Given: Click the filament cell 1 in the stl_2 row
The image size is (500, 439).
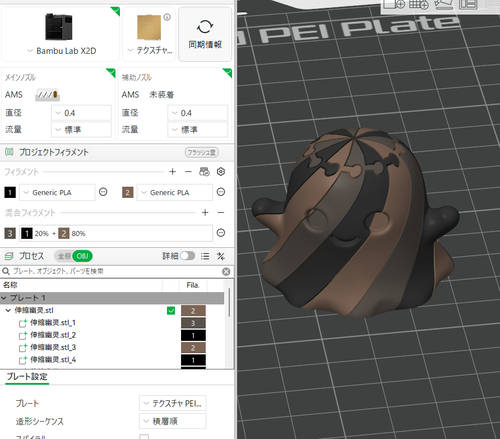Looking at the screenshot, I should coord(193,335).
